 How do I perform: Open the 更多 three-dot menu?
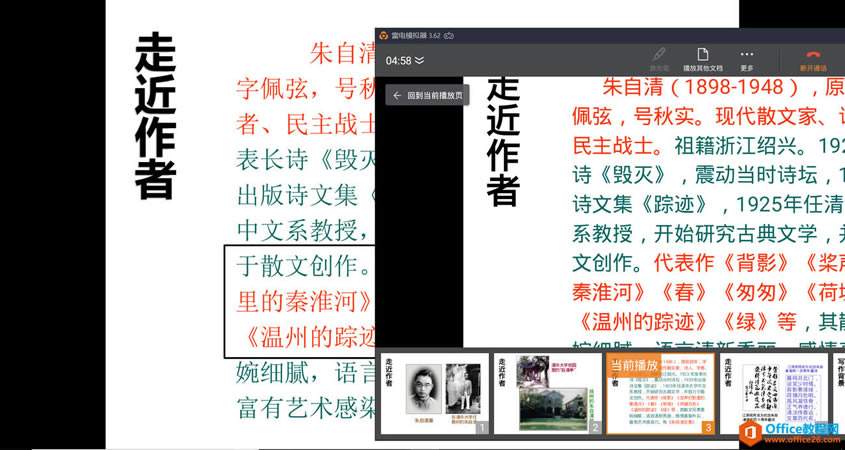[746, 59]
